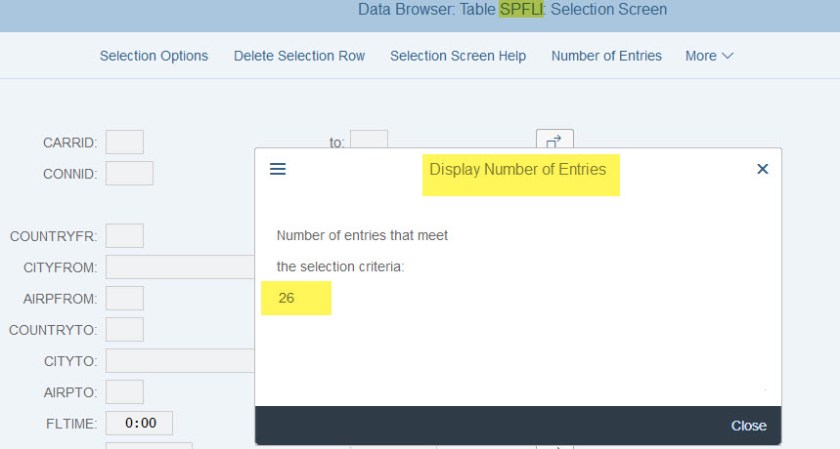Screen dimensions: 840x449
Task: Select the AIRPFROM input box
Action: (125, 298)
